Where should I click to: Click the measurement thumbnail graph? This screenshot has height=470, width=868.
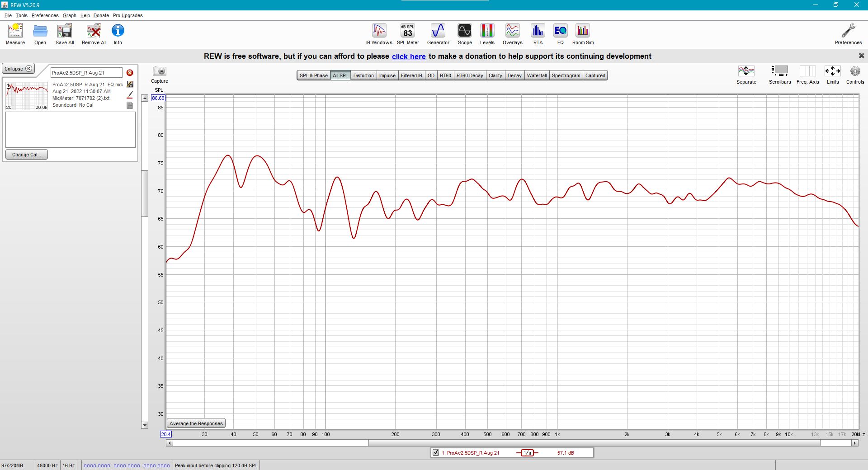tap(27, 96)
